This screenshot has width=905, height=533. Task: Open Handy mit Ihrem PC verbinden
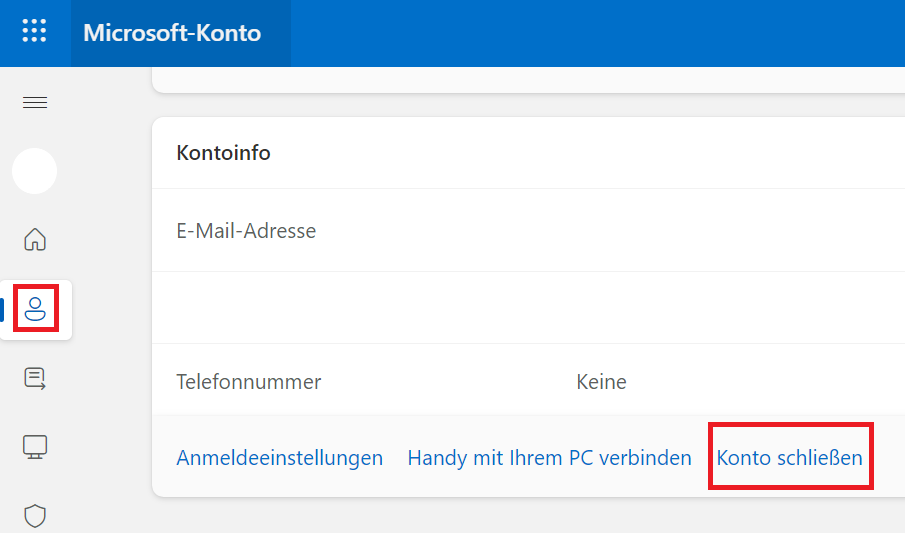click(x=549, y=457)
